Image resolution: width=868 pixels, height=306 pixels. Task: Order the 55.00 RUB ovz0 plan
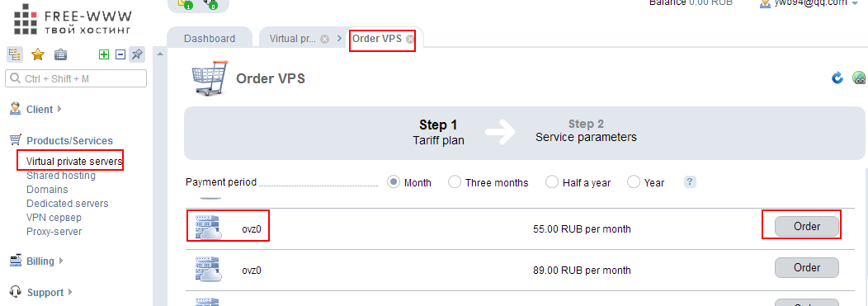tap(807, 226)
